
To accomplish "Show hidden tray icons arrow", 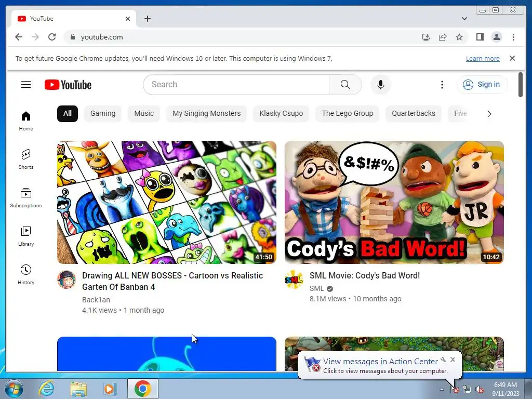I will pos(442,389).
